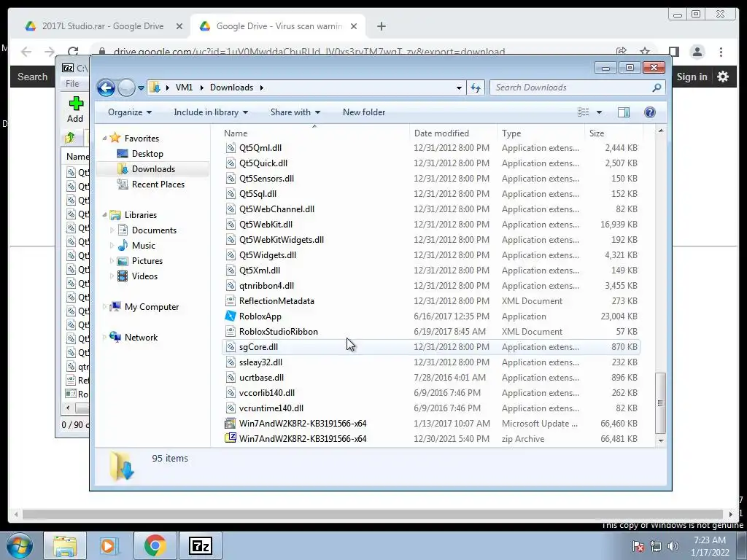The height and width of the screenshot is (560, 747).
Task: Select Network in navigation pane
Action: point(141,338)
